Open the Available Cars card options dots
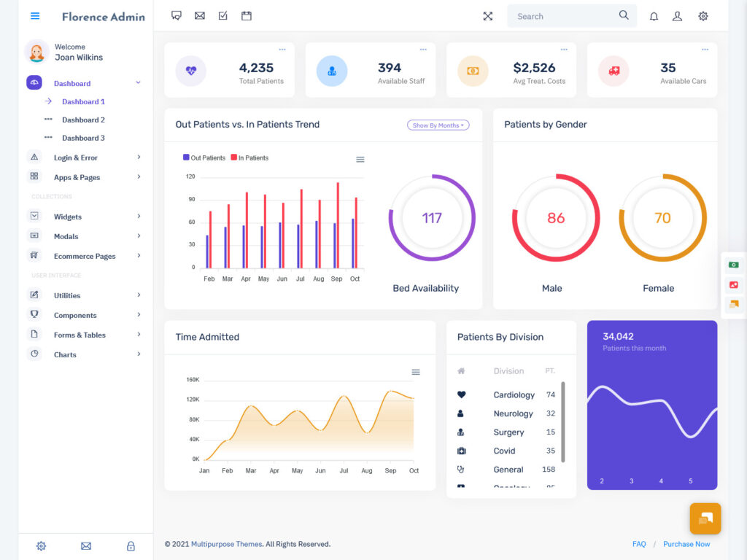 pos(705,50)
